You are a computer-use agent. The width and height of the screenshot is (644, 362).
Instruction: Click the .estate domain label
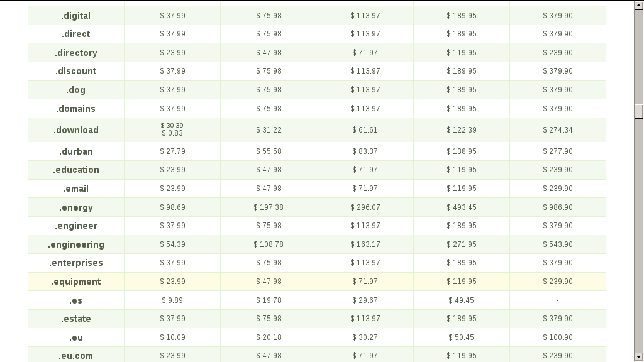(76, 319)
